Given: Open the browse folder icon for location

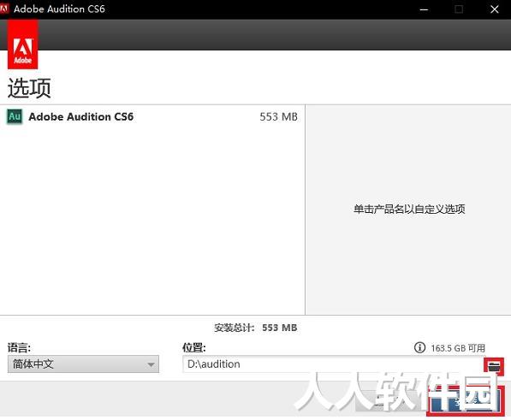Looking at the screenshot, I should (494, 366).
